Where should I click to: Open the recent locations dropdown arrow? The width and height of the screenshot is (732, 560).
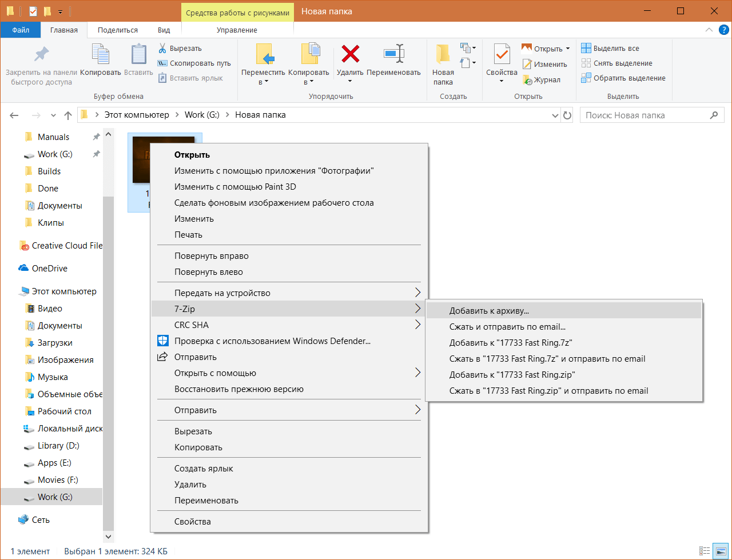point(53,115)
